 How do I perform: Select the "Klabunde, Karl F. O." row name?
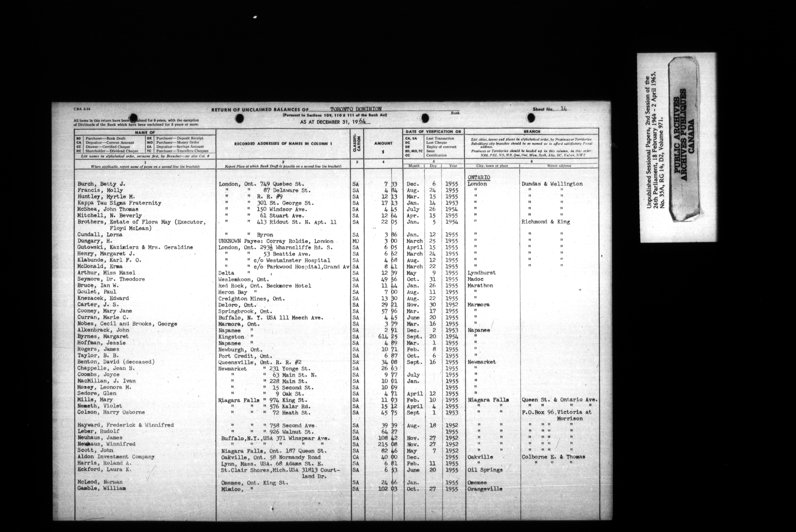point(109,260)
